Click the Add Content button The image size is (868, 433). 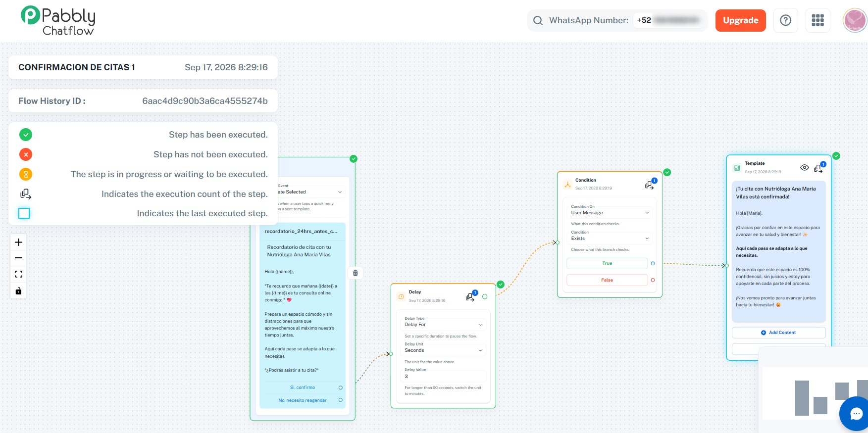[x=778, y=333]
